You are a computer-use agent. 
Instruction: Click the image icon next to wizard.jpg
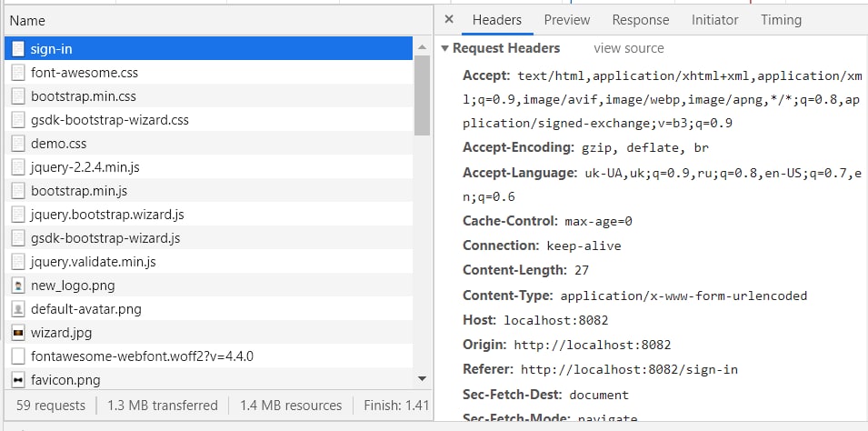(x=18, y=333)
